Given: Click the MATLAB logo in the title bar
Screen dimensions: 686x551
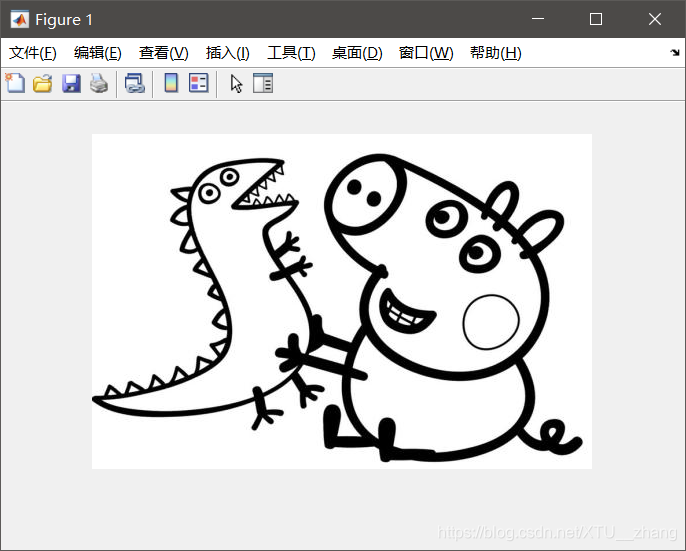Looking at the screenshot, I should [20, 19].
